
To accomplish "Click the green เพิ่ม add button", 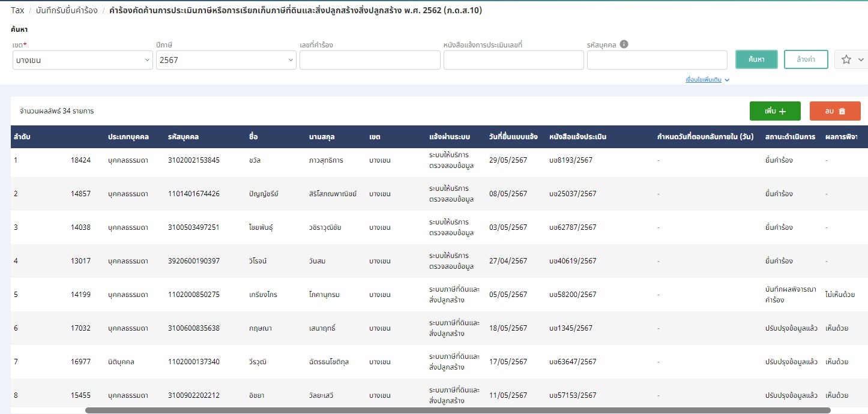I will pos(775,111).
